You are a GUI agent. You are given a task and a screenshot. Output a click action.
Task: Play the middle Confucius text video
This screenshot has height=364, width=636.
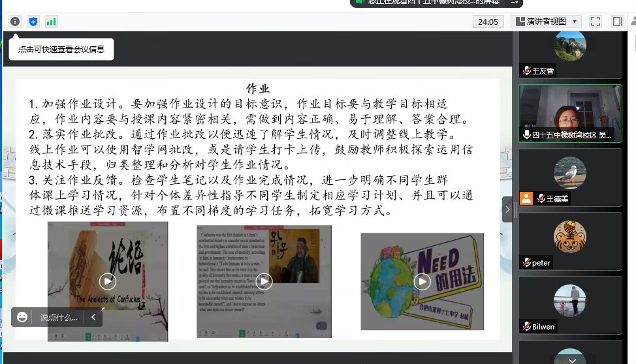click(264, 281)
